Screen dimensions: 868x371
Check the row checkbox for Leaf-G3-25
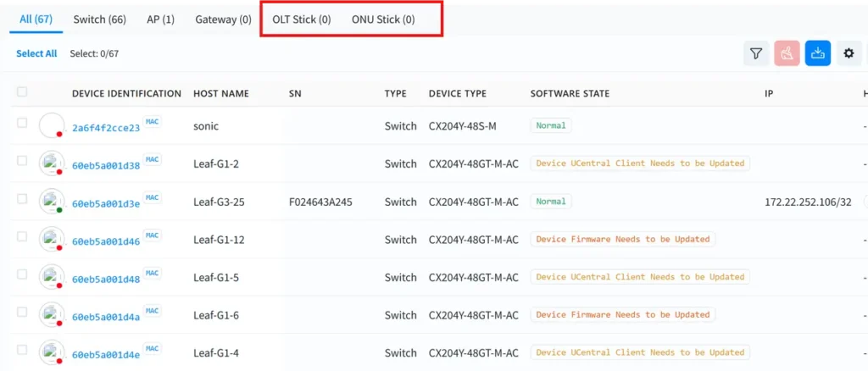(22, 198)
